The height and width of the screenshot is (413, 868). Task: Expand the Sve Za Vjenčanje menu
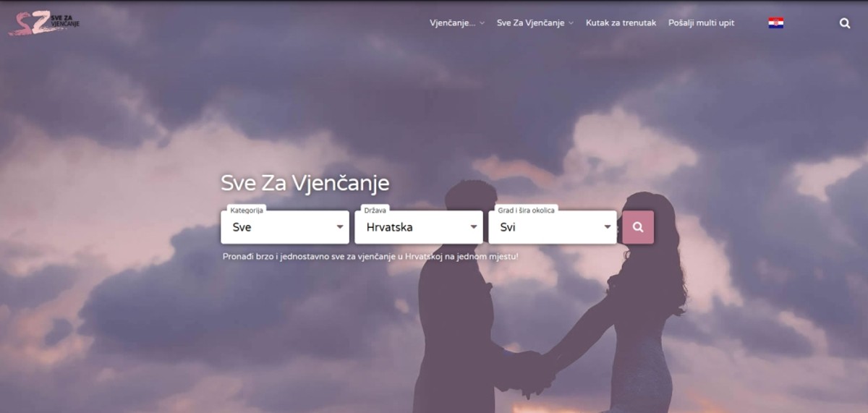pos(535,23)
